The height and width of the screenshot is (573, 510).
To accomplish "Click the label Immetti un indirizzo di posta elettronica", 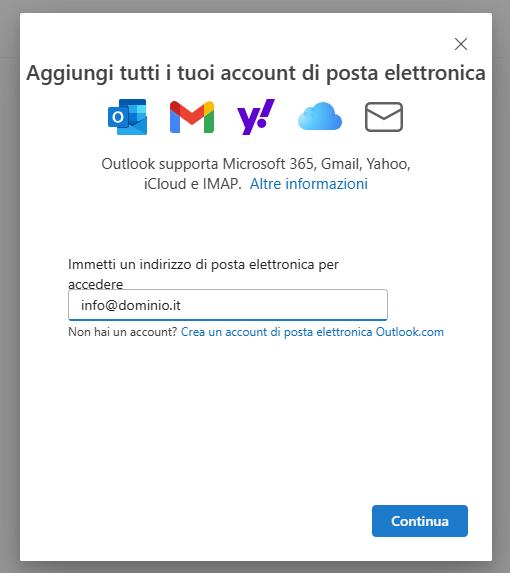I will tap(203, 274).
